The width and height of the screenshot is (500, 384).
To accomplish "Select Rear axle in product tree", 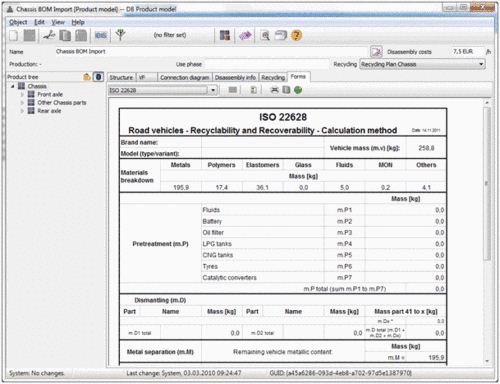I will pos(49,111).
